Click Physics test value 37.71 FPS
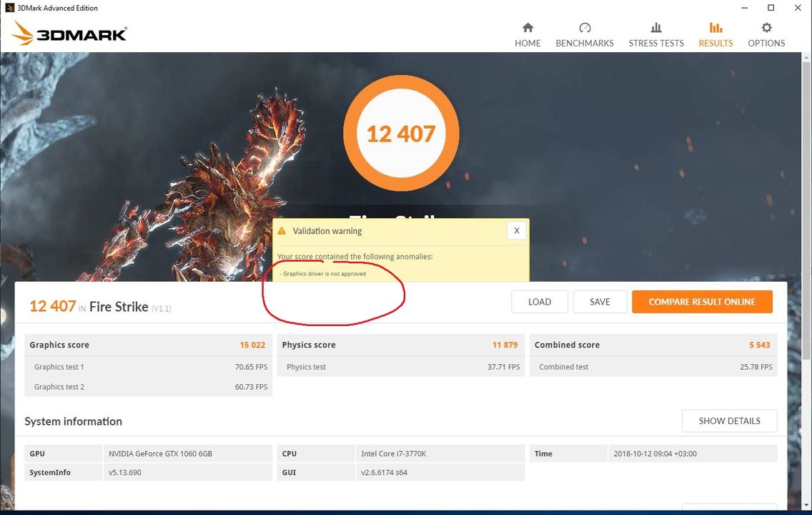 [503, 367]
